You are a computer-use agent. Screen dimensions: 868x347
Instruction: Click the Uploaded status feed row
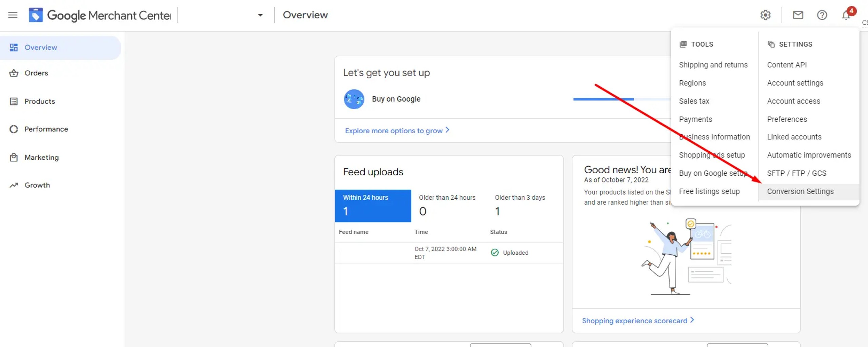click(x=449, y=253)
